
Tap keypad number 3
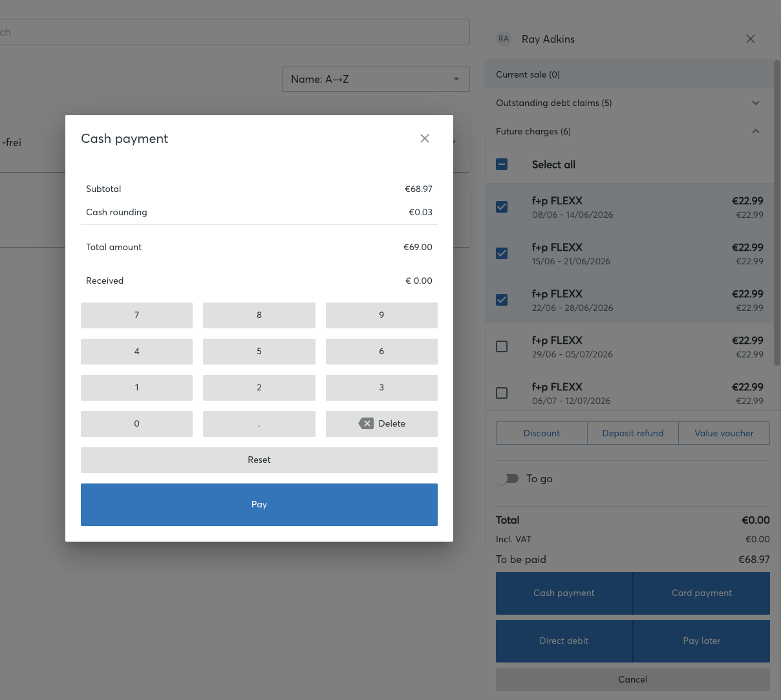(381, 388)
